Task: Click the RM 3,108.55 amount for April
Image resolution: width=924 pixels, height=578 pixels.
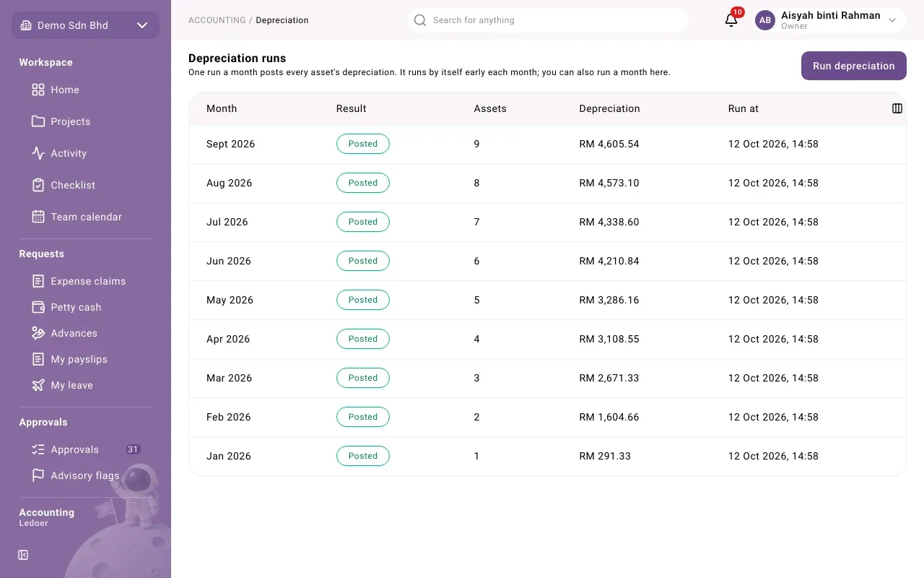Action: pyautogui.click(x=609, y=339)
